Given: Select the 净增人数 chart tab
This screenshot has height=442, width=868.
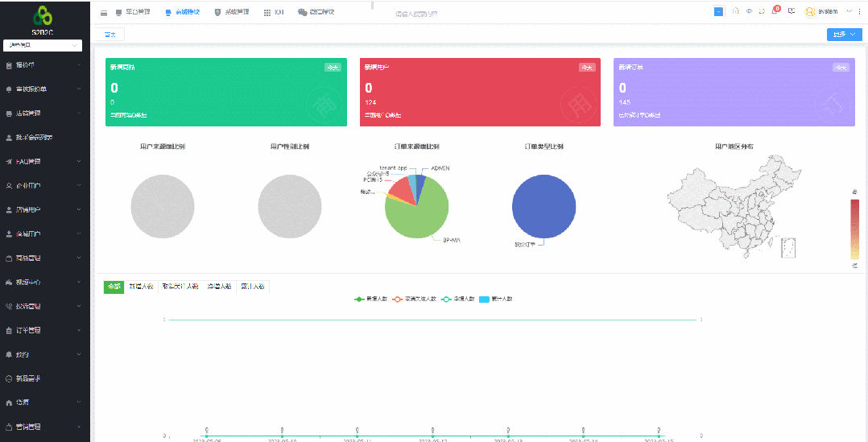Looking at the screenshot, I should (x=220, y=287).
